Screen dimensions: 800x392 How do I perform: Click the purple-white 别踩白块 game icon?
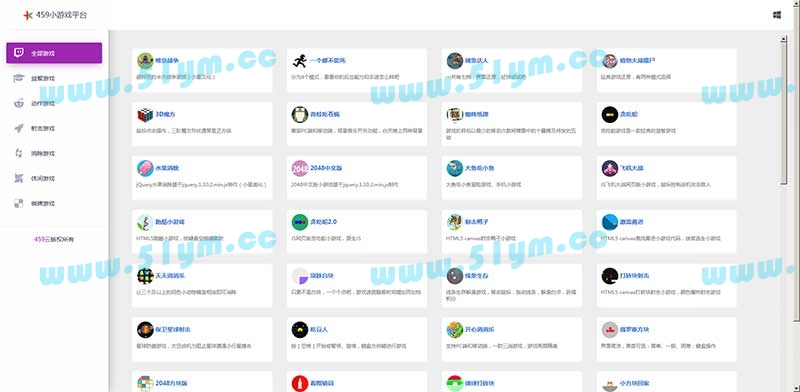click(x=300, y=276)
